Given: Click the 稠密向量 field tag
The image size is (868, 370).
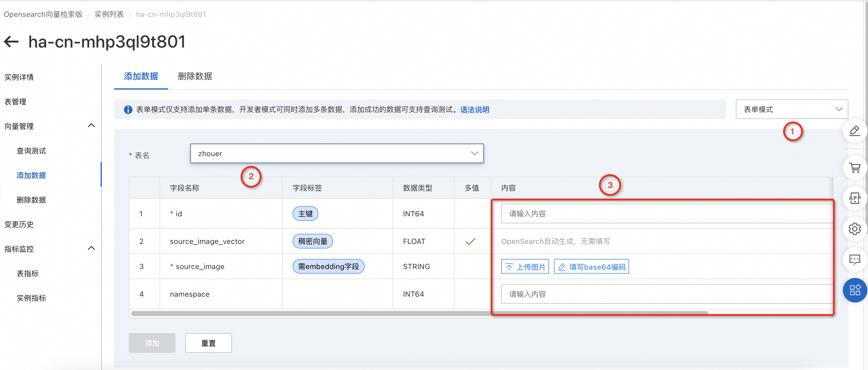Looking at the screenshot, I should (x=312, y=241).
